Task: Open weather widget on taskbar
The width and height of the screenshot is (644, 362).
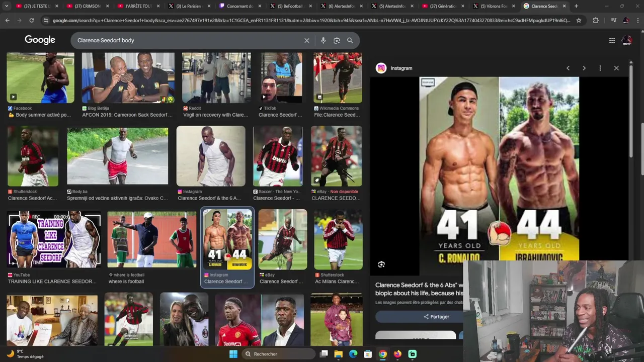Action: (25, 354)
